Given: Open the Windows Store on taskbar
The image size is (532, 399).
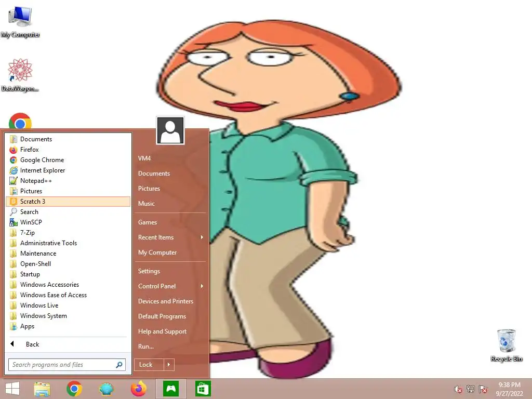Looking at the screenshot, I should 203,389.
